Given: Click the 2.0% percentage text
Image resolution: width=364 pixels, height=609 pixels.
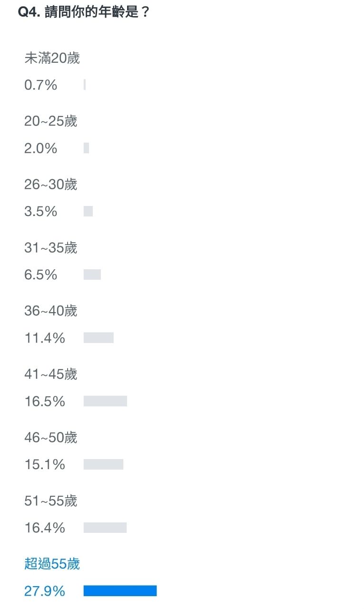Looking at the screenshot, I should pos(40,148).
